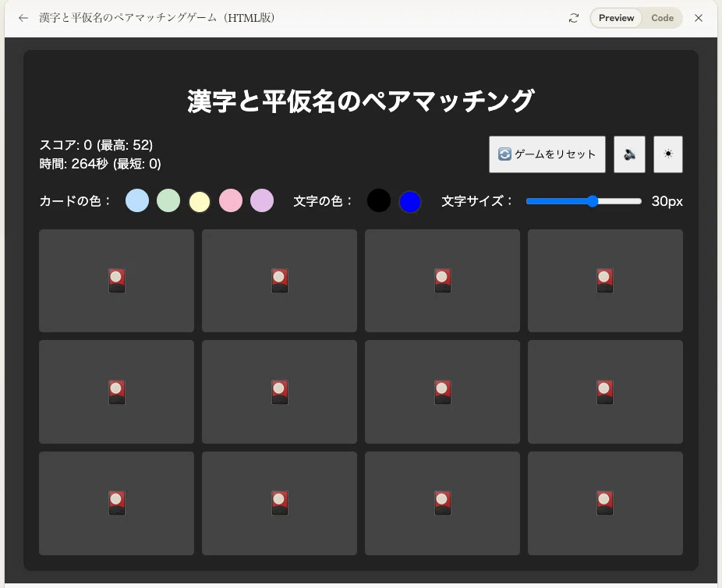Flip the second card in middle row
The image size is (722, 588).
[x=279, y=391]
